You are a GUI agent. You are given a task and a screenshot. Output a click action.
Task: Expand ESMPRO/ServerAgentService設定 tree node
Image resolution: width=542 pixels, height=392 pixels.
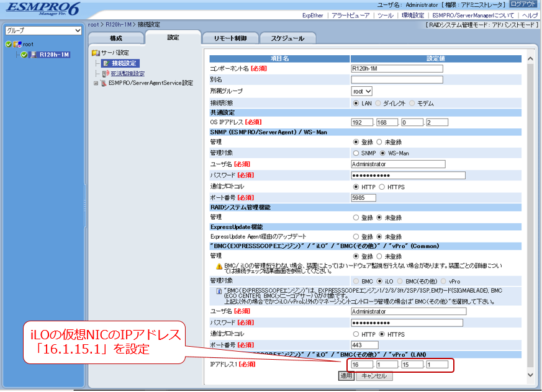coord(96,83)
